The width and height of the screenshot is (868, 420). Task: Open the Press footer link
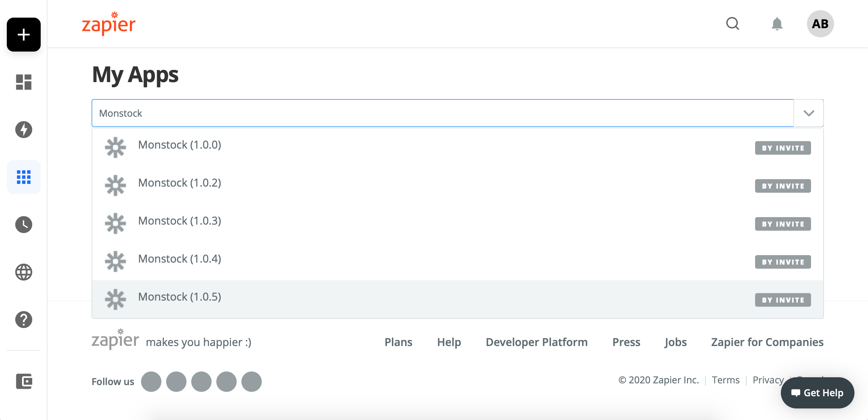(626, 342)
